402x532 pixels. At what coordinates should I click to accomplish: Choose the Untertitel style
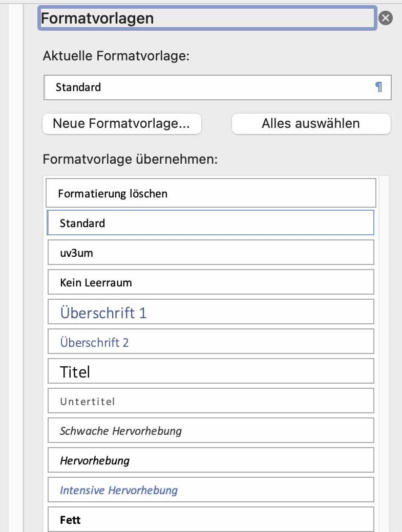210,401
